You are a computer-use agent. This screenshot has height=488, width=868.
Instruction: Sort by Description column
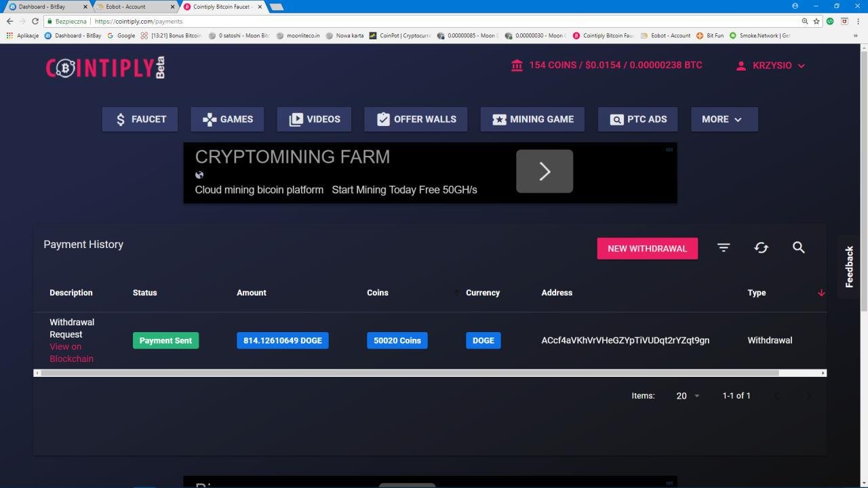click(71, 293)
